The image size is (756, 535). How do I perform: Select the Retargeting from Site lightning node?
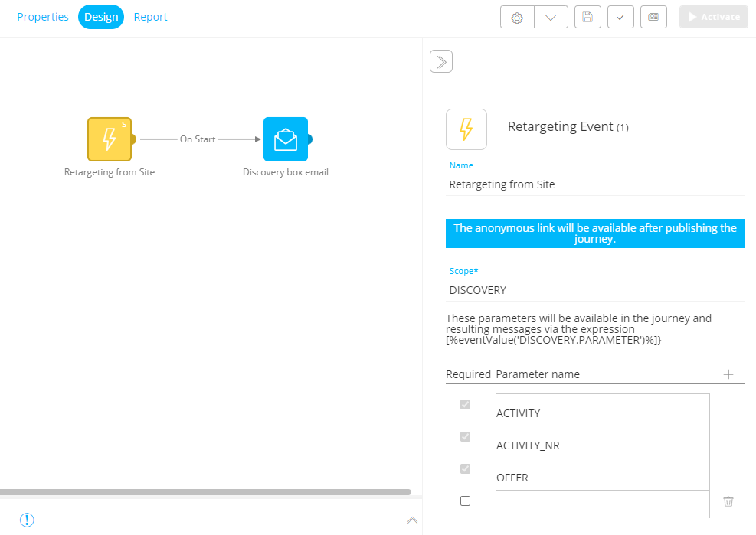coord(110,139)
